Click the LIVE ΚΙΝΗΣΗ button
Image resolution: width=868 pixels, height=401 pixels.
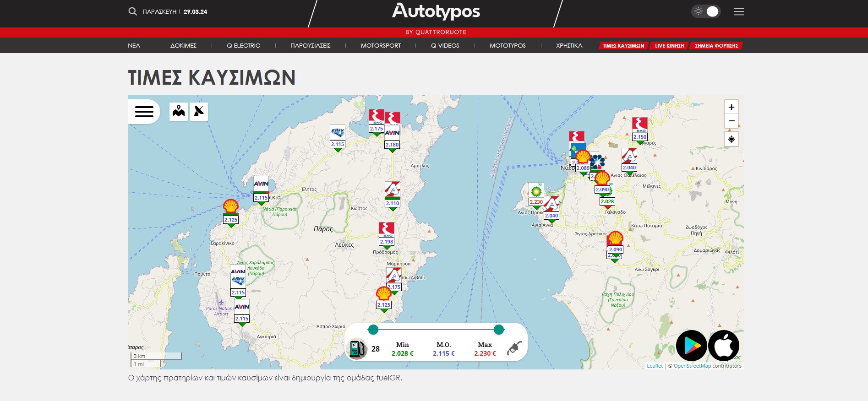coord(669,46)
